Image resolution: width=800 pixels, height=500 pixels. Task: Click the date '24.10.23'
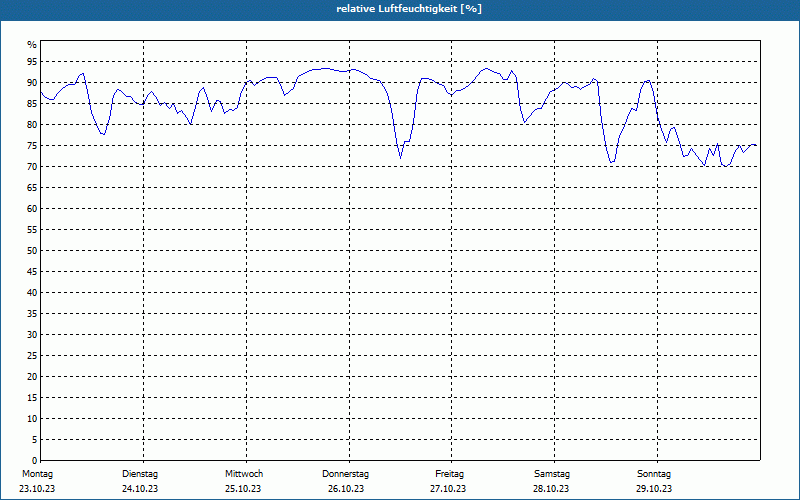(140, 489)
